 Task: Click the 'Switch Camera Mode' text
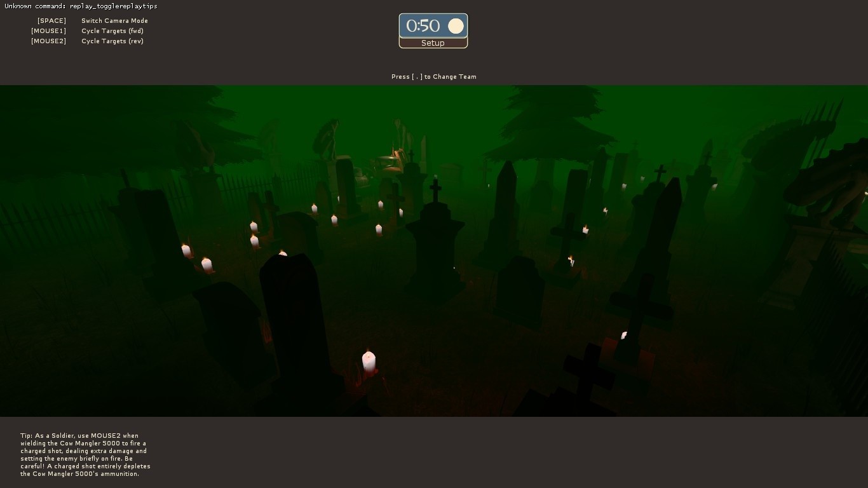(x=114, y=21)
